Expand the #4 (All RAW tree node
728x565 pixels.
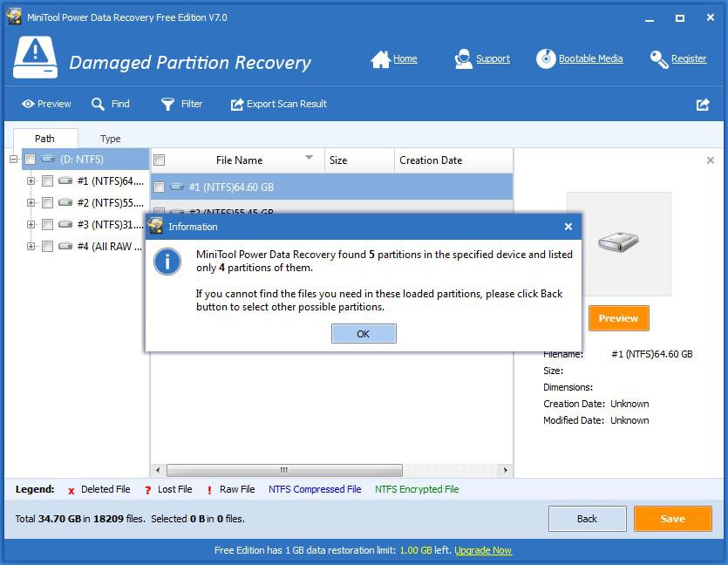(x=31, y=246)
